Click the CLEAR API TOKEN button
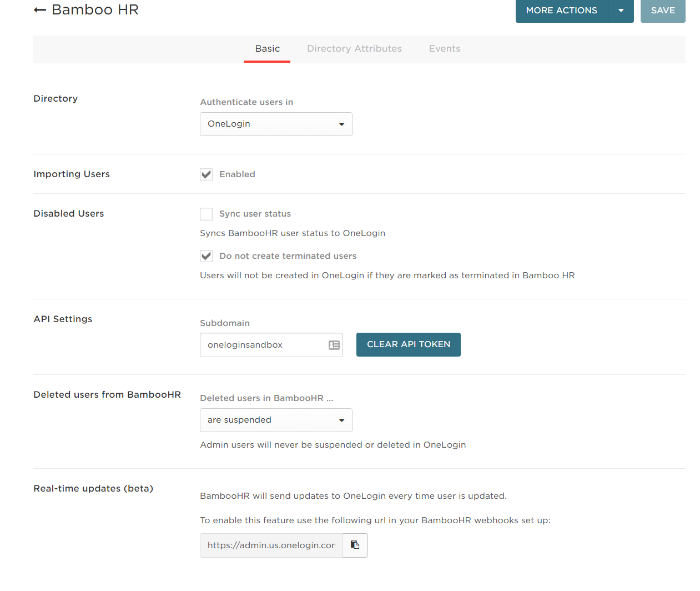Image resolution: width=700 pixels, height=591 pixels. pyautogui.click(x=409, y=344)
